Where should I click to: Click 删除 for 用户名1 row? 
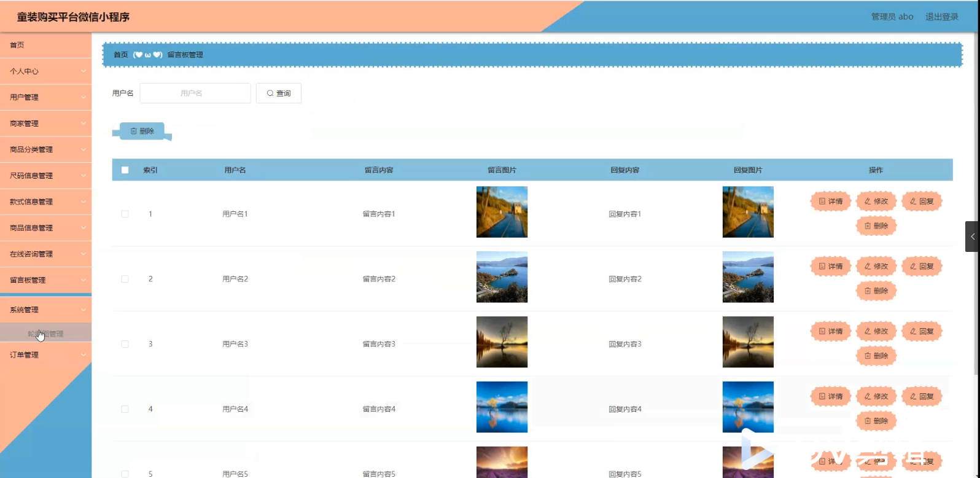pos(876,226)
